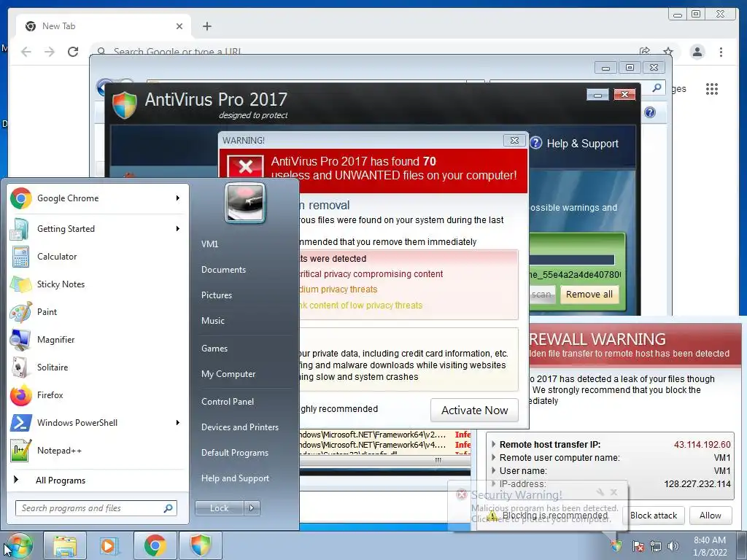Image resolution: width=747 pixels, height=560 pixels.
Task: Expand Windows PowerShell submenu arrow
Action: pyautogui.click(x=178, y=422)
